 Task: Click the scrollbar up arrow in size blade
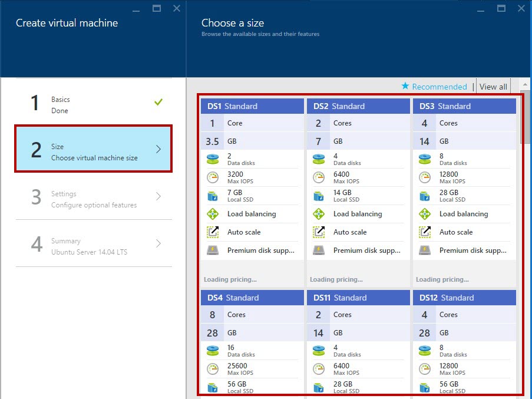tap(525, 84)
